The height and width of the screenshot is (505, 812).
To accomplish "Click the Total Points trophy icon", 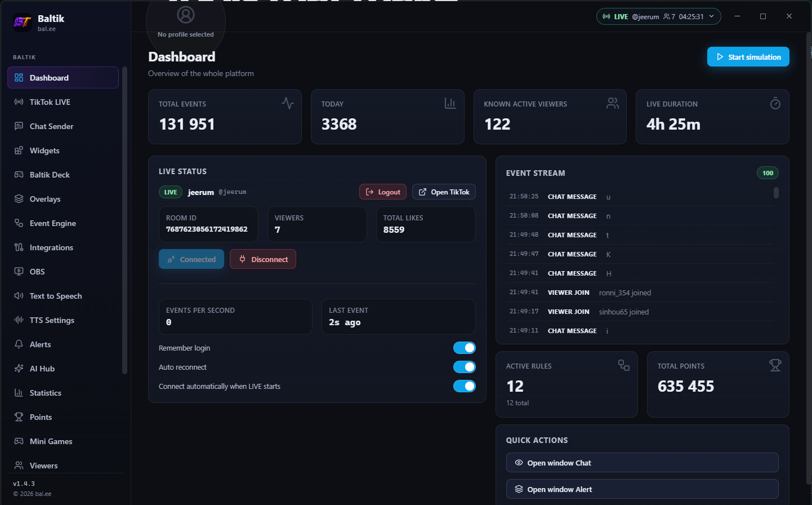I will click(x=775, y=365).
